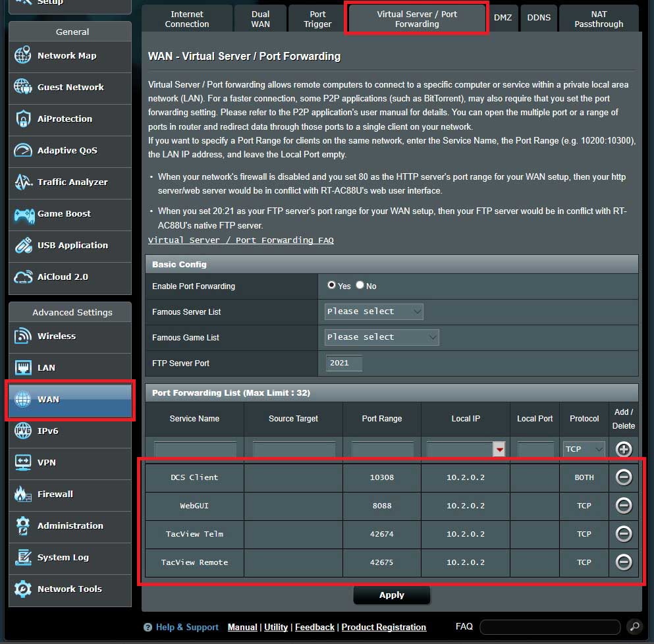Click the FTP Server Port field
Image resolution: width=654 pixels, height=644 pixels.
343,363
